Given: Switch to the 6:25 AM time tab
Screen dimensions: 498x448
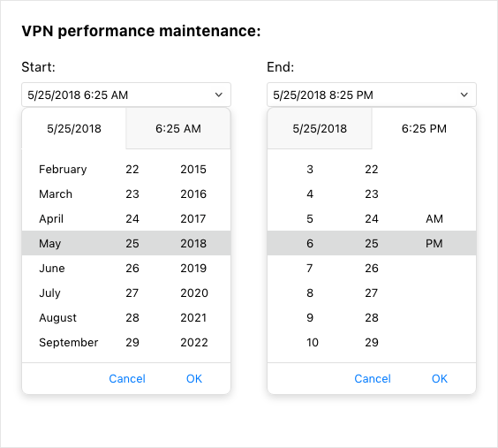Looking at the screenshot, I should (x=178, y=128).
